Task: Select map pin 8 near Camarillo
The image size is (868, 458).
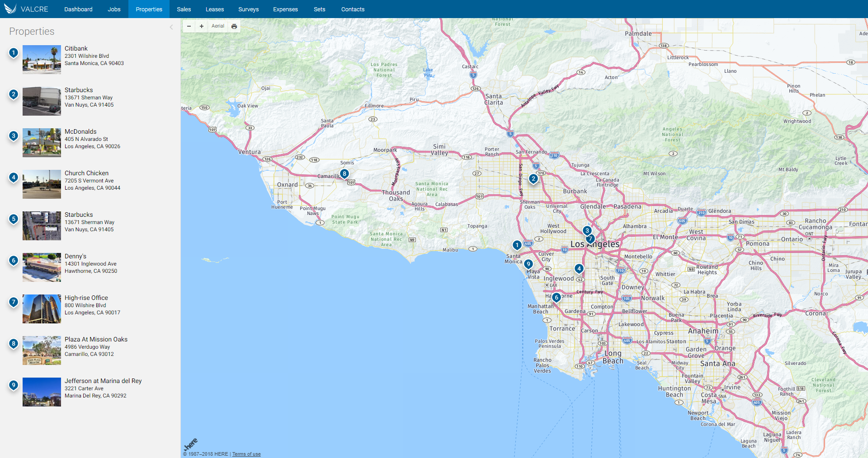Action: pyautogui.click(x=344, y=174)
